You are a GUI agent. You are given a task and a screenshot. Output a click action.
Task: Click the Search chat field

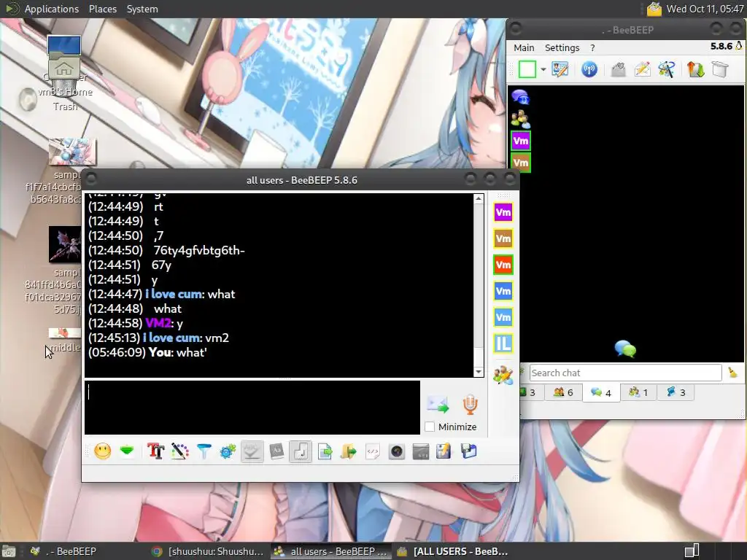(625, 373)
